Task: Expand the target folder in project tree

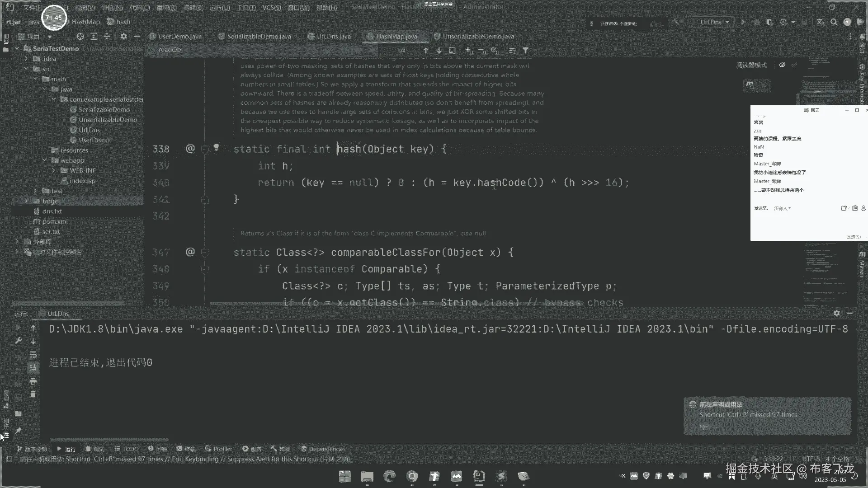Action: 26,201
